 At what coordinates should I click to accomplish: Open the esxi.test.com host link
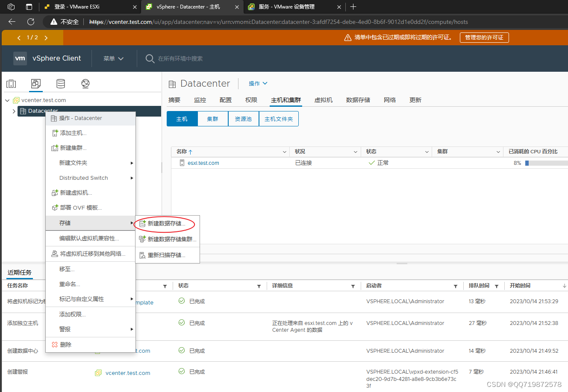point(203,163)
